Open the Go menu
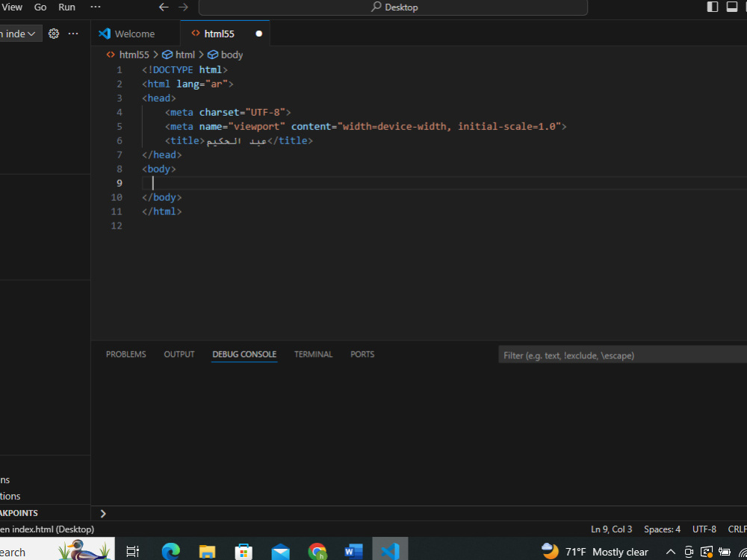Screen dimensions: 747x560 (x=40, y=7)
